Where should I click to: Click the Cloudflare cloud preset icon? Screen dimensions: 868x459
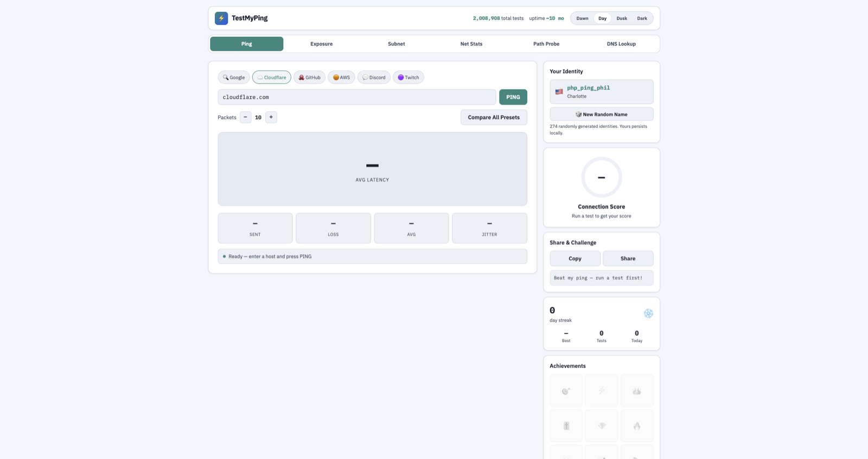(260, 77)
